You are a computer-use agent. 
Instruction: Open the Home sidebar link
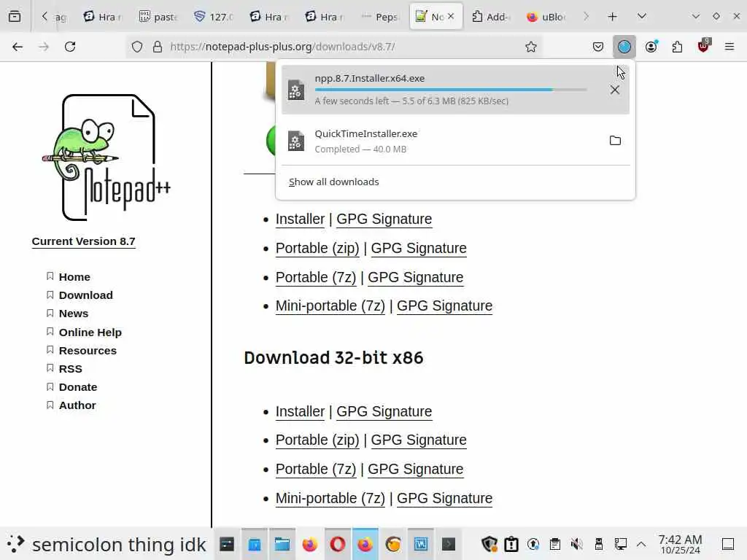74,276
